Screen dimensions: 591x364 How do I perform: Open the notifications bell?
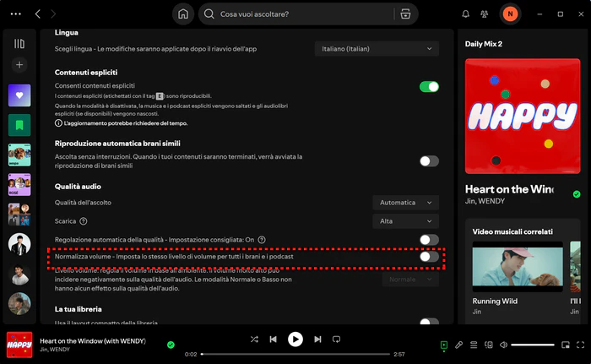click(466, 14)
